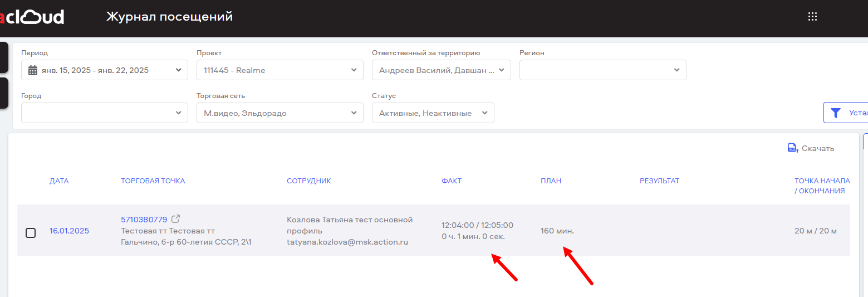Open the Период date range dropdown
The image size is (868, 297).
point(105,70)
